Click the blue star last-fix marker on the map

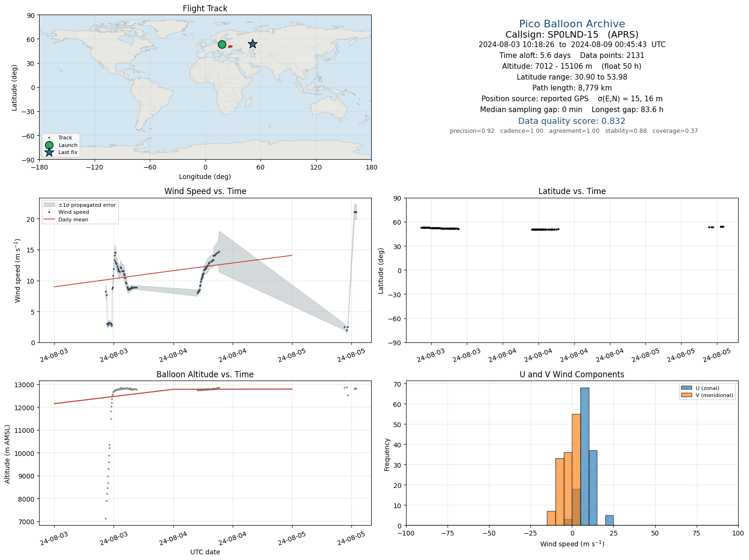(x=252, y=44)
